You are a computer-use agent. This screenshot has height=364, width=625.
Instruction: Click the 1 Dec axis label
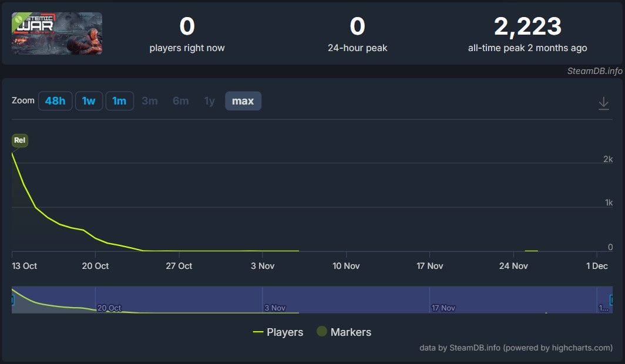pos(597,265)
